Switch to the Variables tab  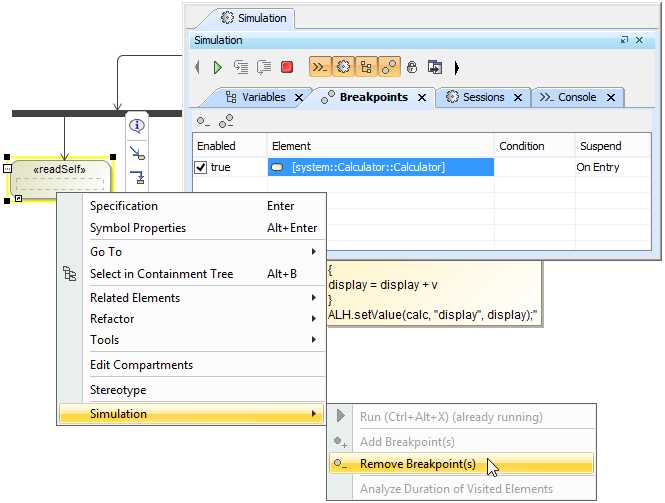263,97
